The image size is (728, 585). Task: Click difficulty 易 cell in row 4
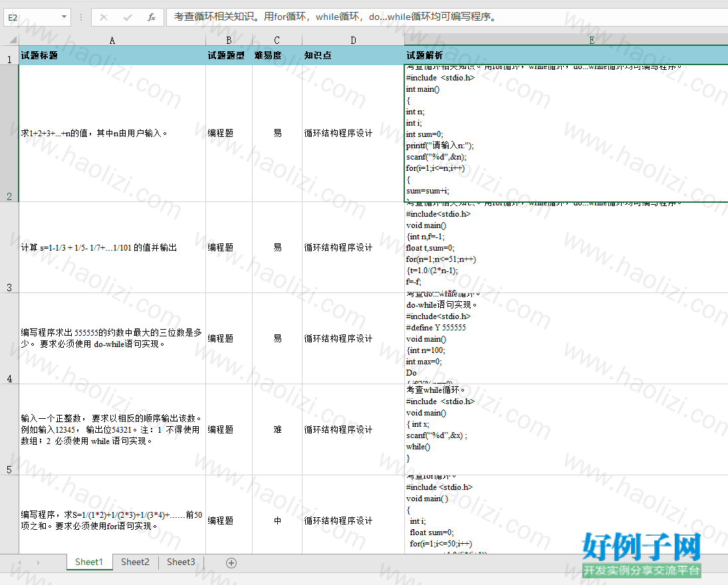[277, 338]
